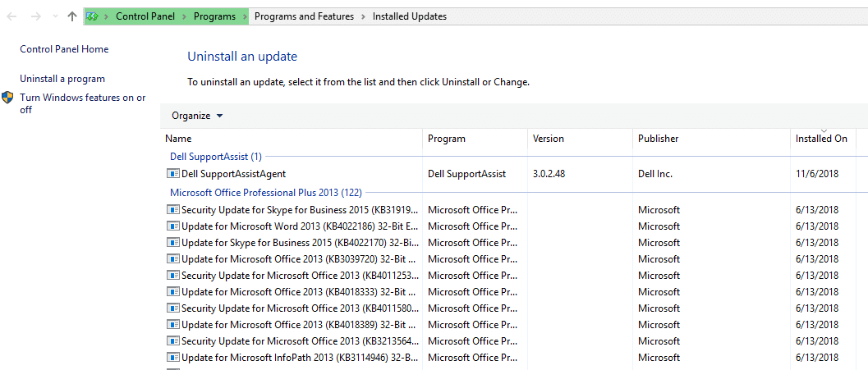Select Update for Skype for Business KB4022170

point(300,243)
